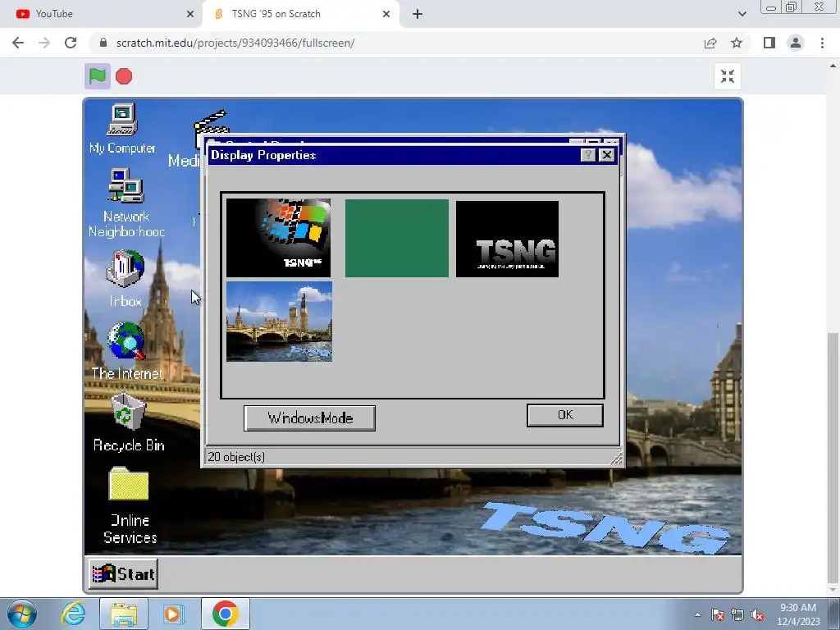Go forward in browser history
The width and height of the screenshot is (840, 630).
point(44,43)
